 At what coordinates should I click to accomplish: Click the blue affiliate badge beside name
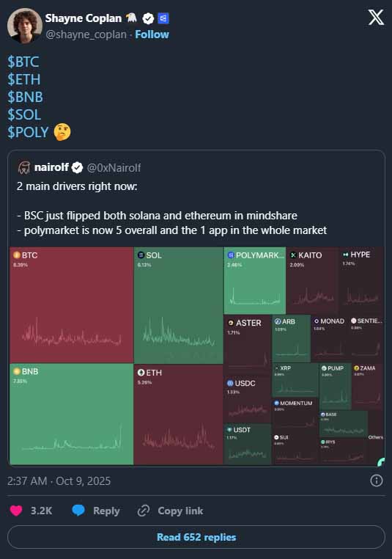(x=163, y=18)
